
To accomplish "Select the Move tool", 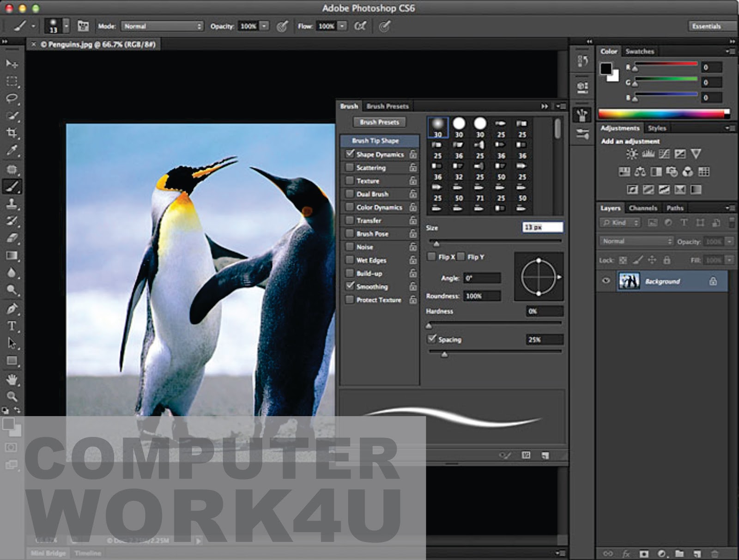I will point(12,64).
